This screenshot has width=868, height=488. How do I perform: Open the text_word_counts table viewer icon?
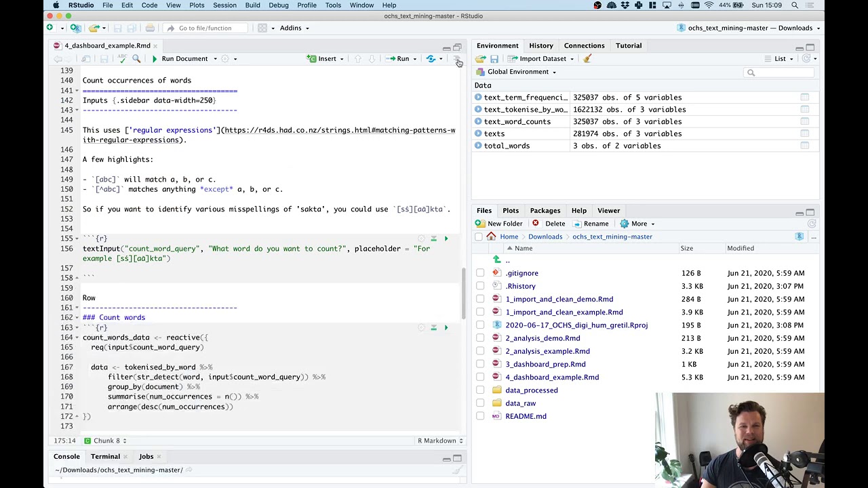(804, 121)
